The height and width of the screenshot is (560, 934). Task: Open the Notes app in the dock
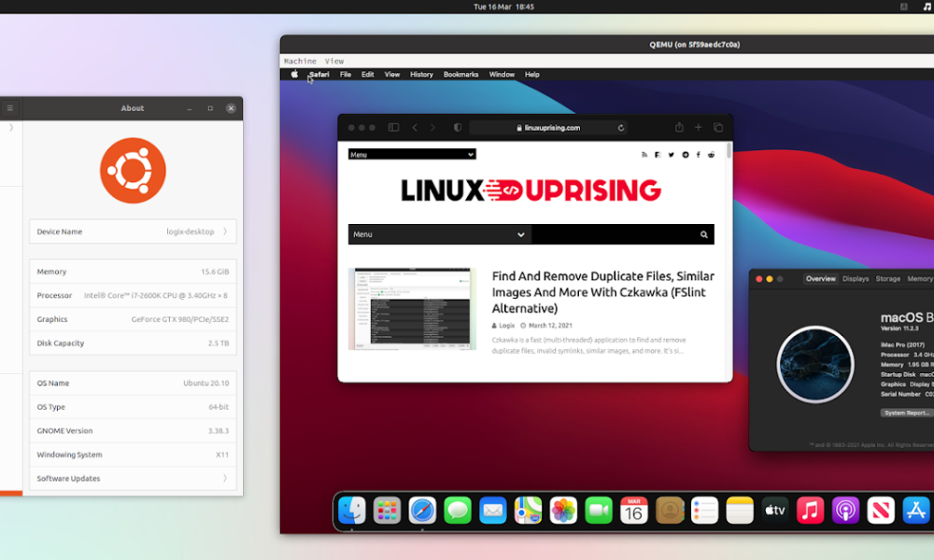coord(740,510)
